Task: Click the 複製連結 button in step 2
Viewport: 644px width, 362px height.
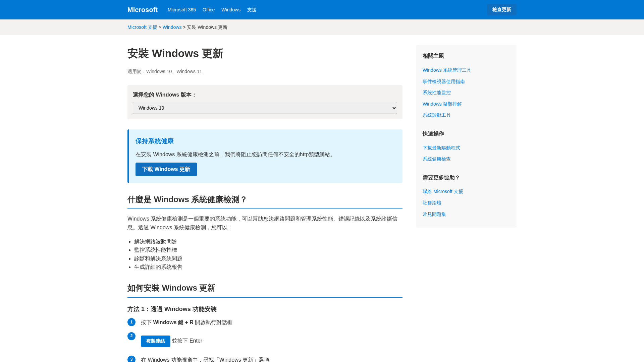Action: tap(155, 341)
